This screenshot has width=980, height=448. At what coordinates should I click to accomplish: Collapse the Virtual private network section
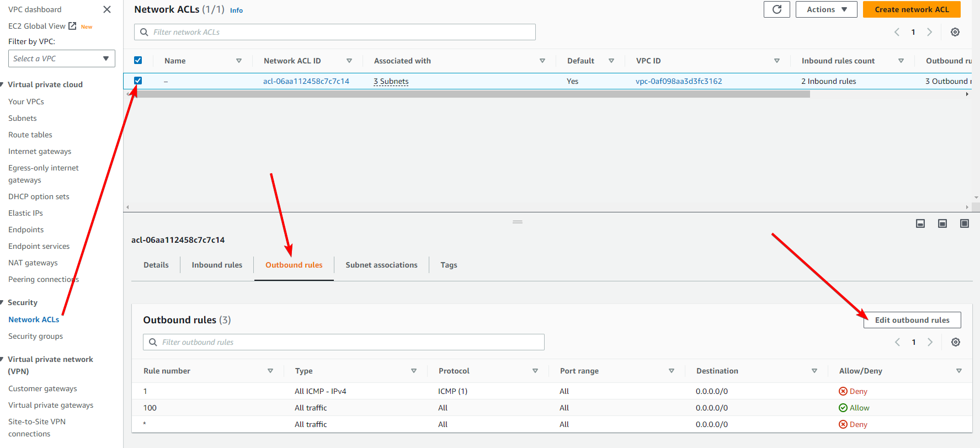pos(2,359)
